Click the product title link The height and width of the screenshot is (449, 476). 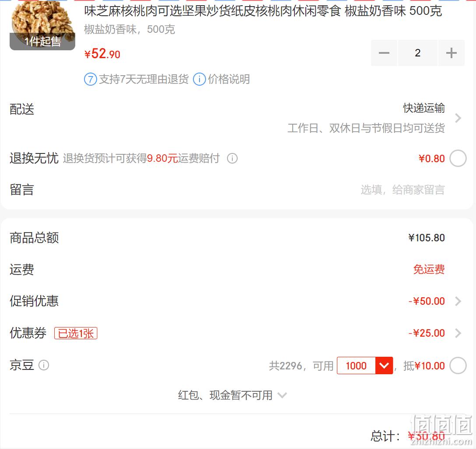point(263,11)
